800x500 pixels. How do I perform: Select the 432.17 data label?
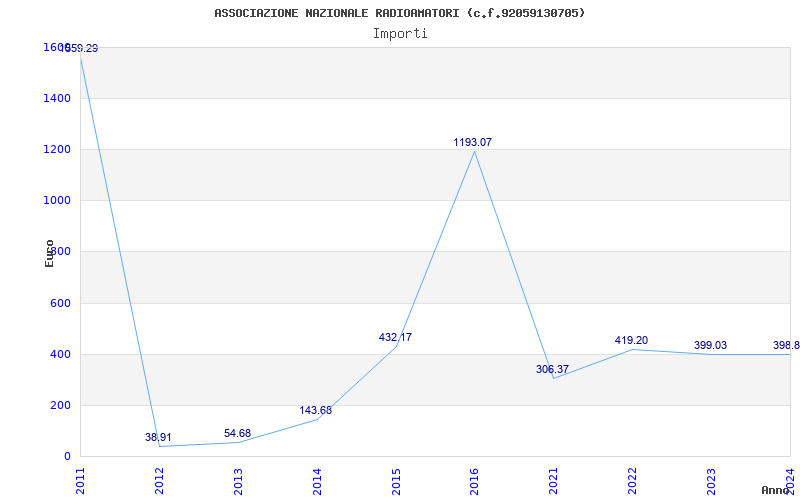point(395,337)
